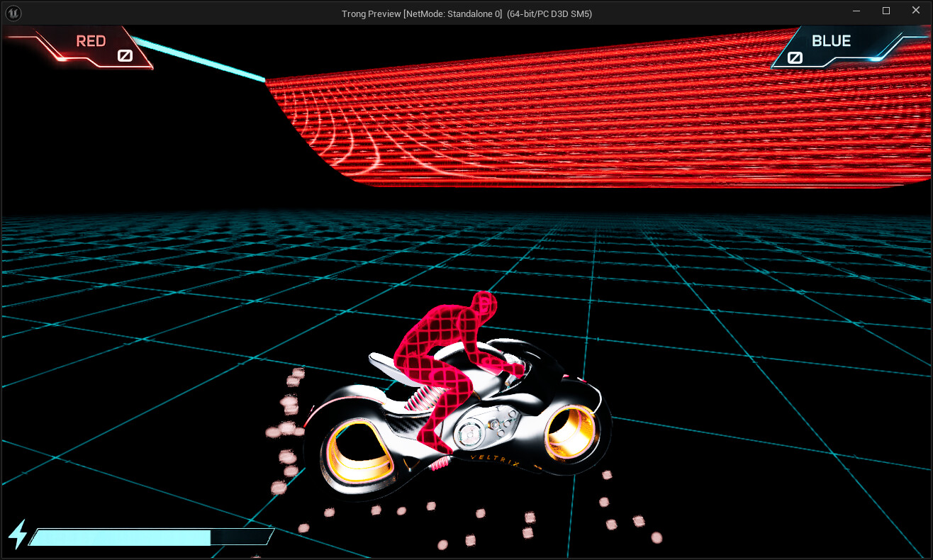Click the RED team score panel

78,47
